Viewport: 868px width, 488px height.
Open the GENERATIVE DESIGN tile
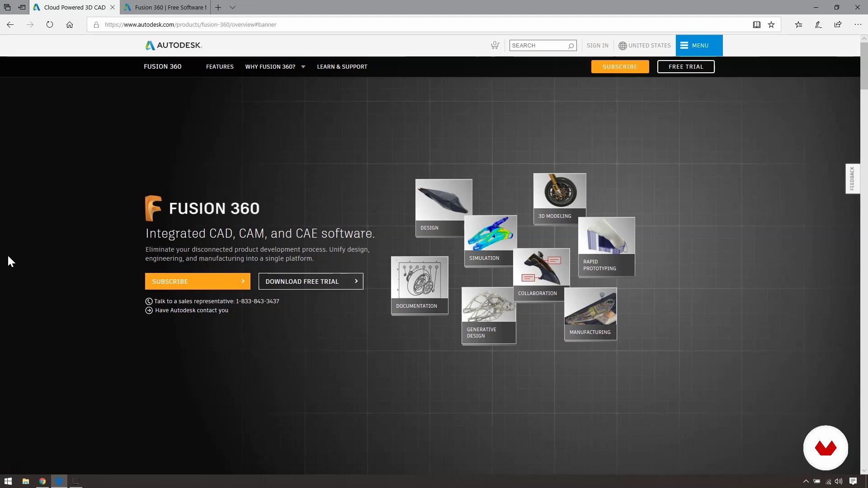pos(489,315)
